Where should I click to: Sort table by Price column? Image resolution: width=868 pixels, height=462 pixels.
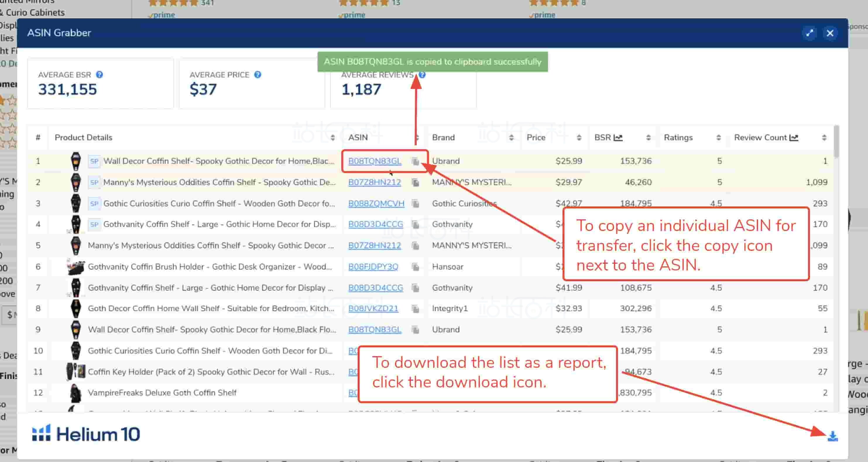tap(579, 138)
